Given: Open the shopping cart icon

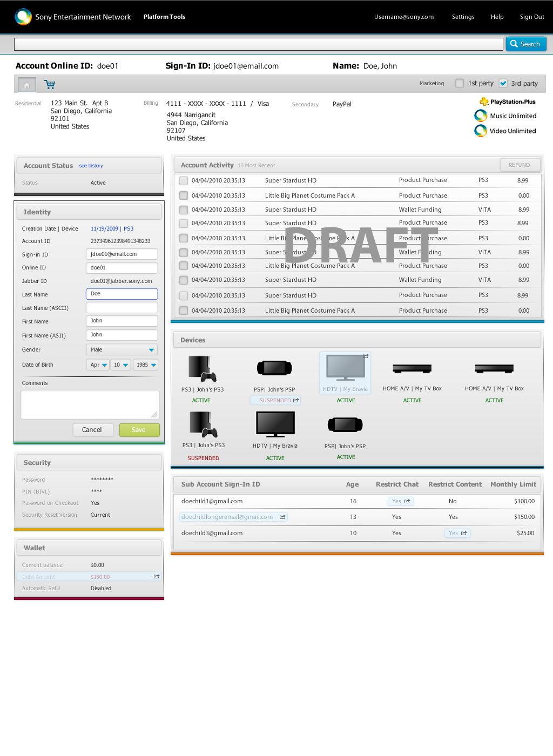Looking at the screenshot, I should coord(50,84).
